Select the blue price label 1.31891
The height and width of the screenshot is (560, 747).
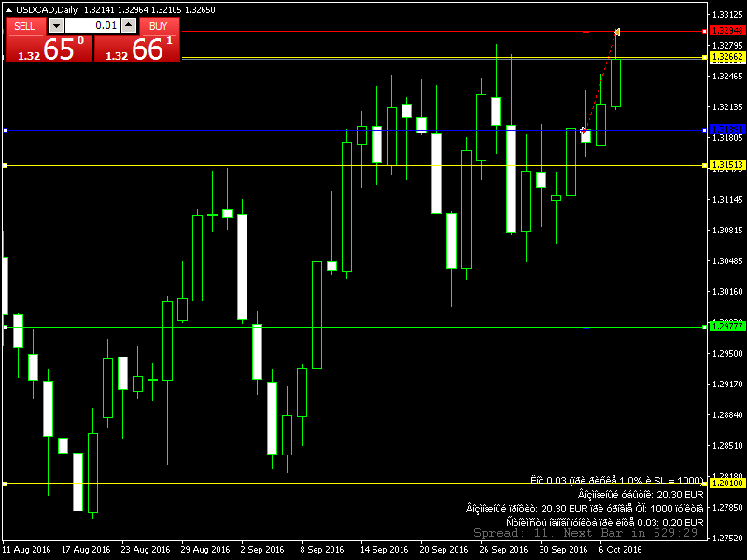click(x=726, y=130)
